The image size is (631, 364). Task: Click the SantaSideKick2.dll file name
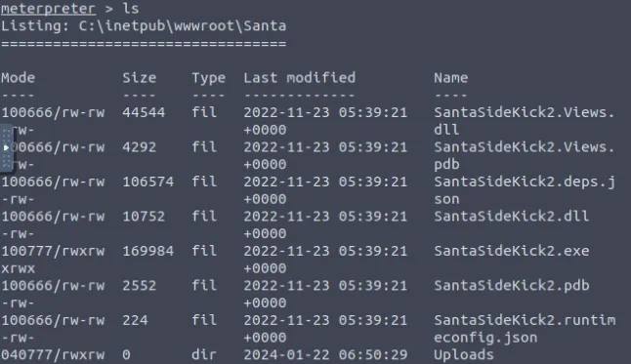tap(511, 217)
